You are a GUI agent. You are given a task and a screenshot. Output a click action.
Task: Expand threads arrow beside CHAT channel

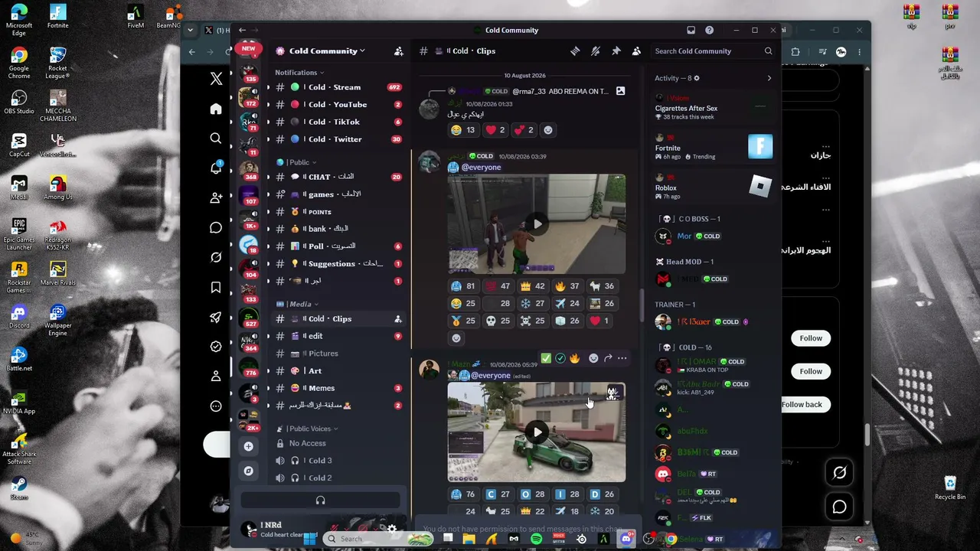click(x=268, y=177)
